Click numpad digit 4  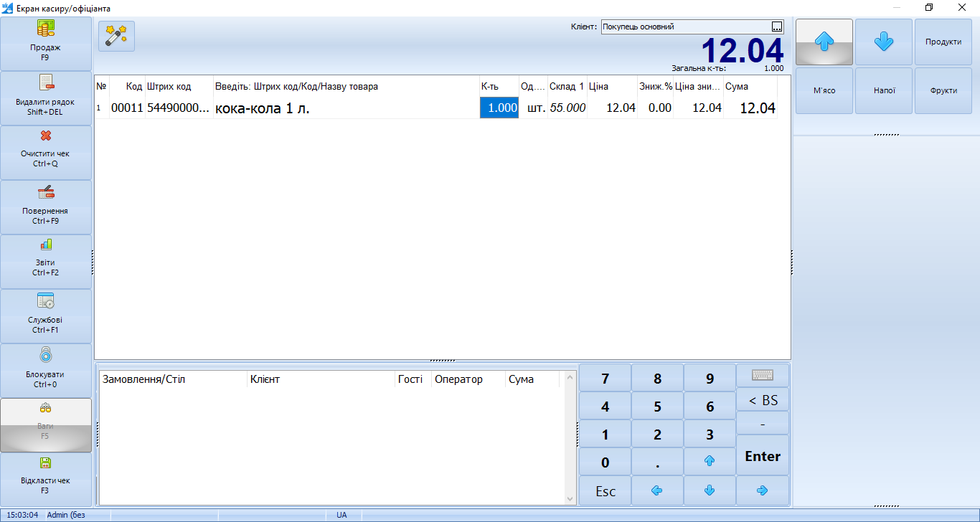(605, 407)
